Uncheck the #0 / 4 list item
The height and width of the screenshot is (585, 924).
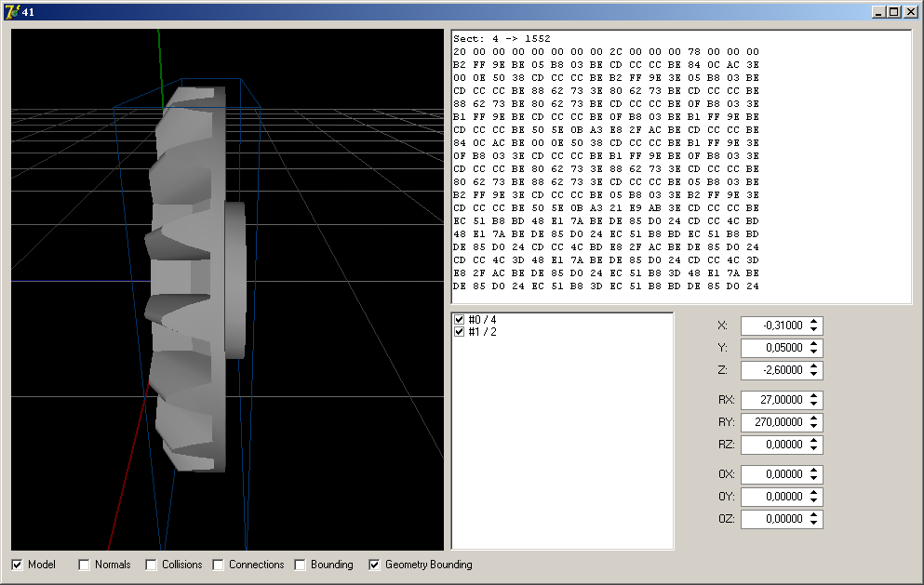click(459, 320)
